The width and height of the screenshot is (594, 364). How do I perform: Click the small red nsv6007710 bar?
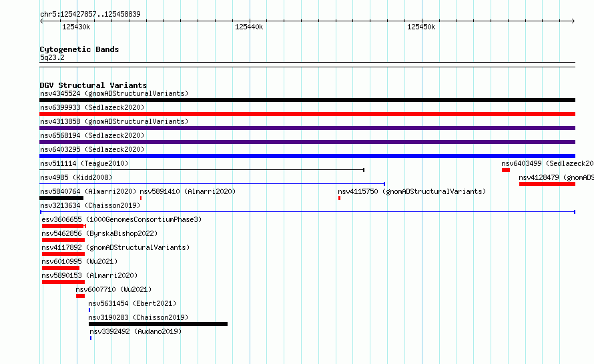(80, 296)
